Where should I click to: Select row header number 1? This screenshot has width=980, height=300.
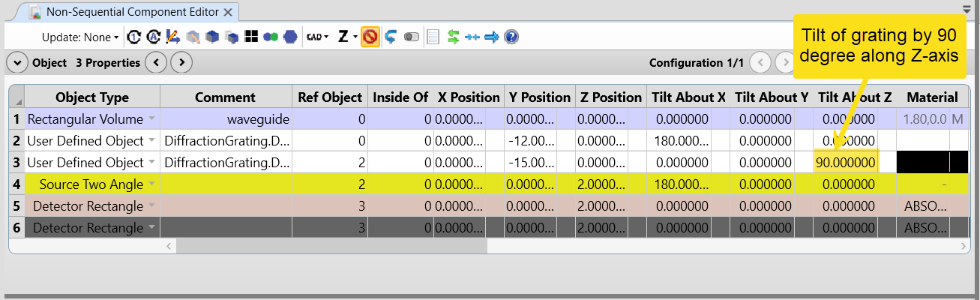(16, 118)
